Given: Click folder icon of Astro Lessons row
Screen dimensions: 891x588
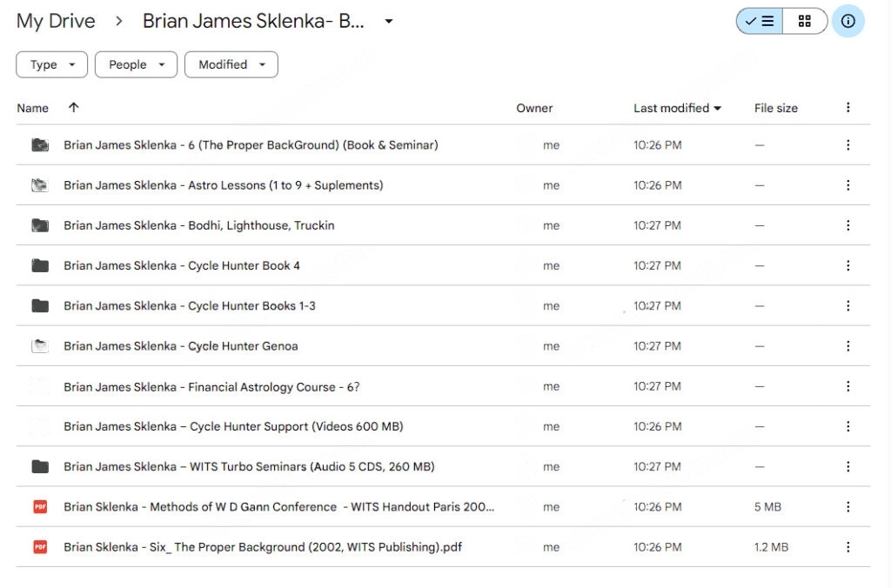Looking at the screenshot, I should (x=40, y=185).
